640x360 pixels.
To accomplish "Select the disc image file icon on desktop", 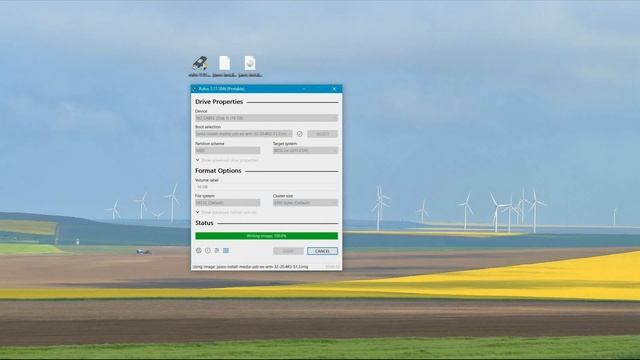I will tap(250, 67).
